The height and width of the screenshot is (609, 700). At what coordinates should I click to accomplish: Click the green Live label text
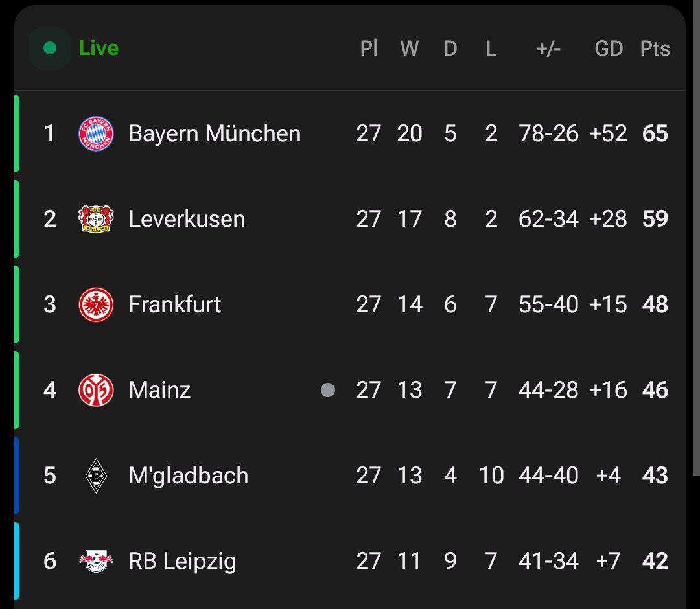pos(99,48)
